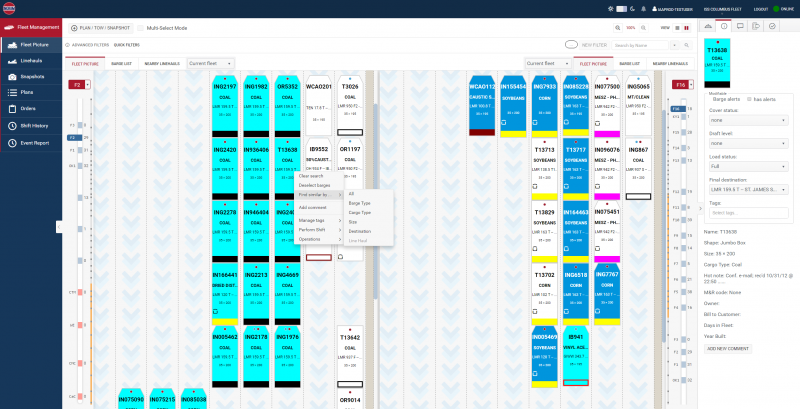Open the comments panel tab icon

[x=739, y=25]
